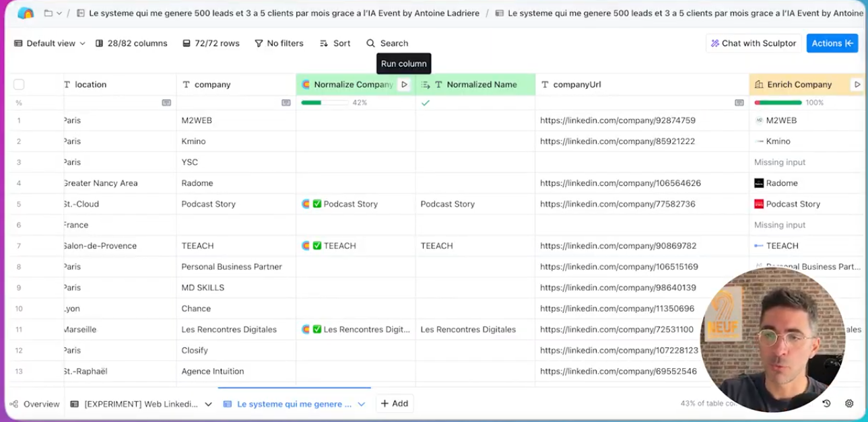Viewport: 868px width, 422px height.
Task: Click the linkedin.com/company/106564626 URL cell
Action: coord(642,183)
